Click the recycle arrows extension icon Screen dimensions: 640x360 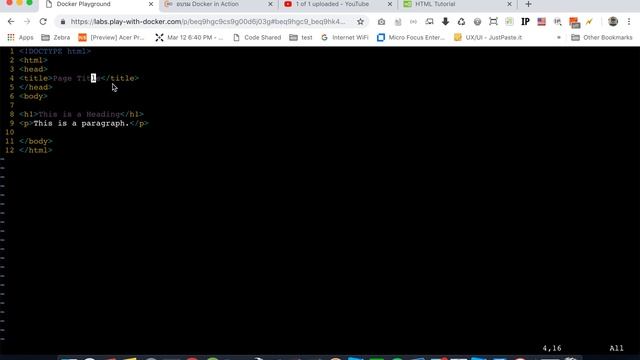tap(461, 22)
